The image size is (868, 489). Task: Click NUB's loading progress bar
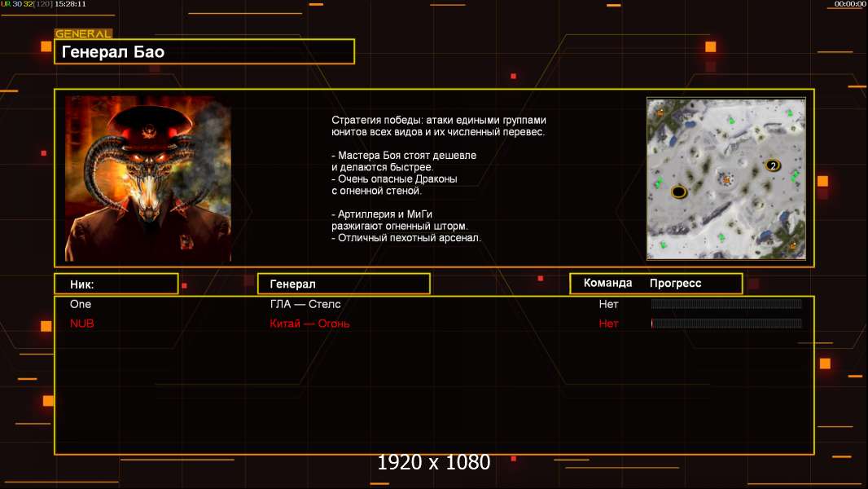tap(726, 324)
